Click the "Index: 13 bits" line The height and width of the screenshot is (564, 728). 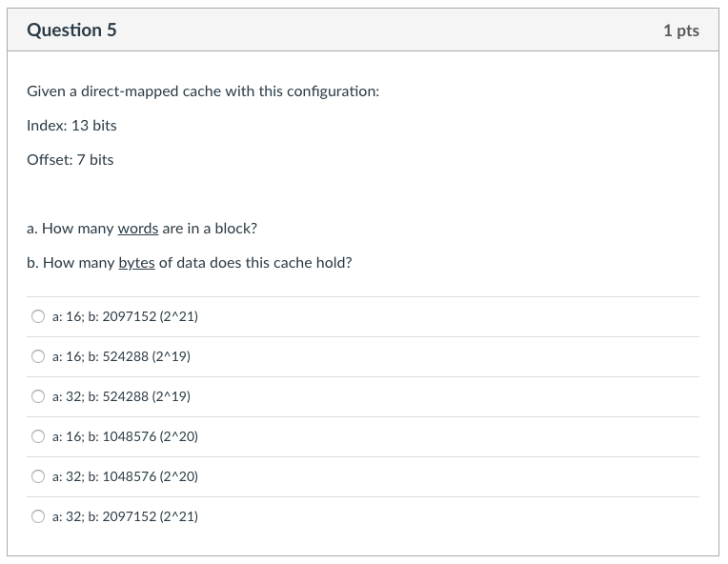coord(71,126)
